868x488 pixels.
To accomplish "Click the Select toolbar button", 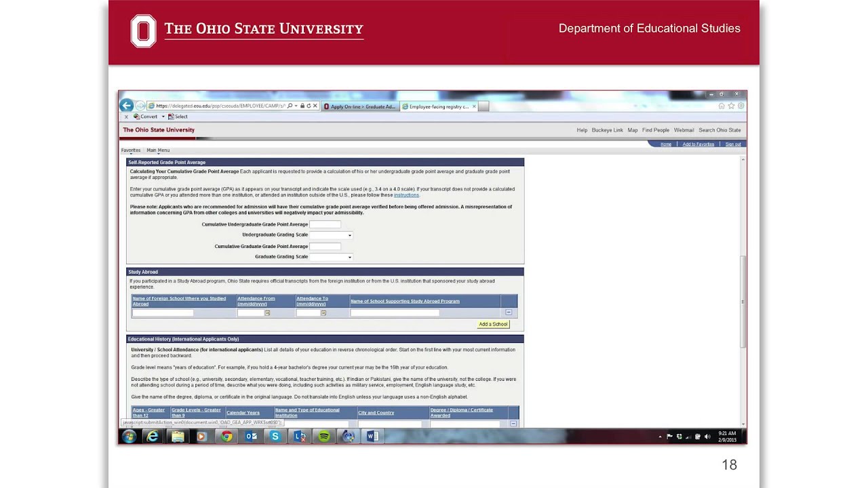I will (x=178, y=117).
